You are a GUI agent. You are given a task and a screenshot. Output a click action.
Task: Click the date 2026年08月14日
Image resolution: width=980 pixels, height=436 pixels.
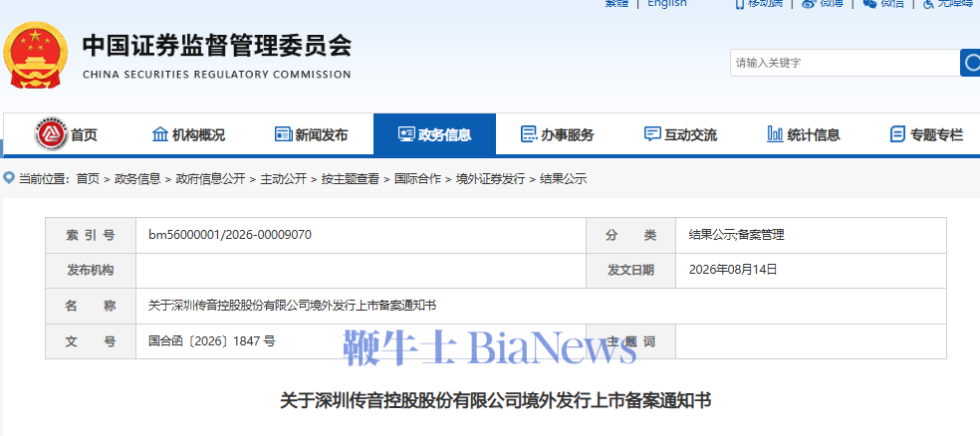coord(733,270)
